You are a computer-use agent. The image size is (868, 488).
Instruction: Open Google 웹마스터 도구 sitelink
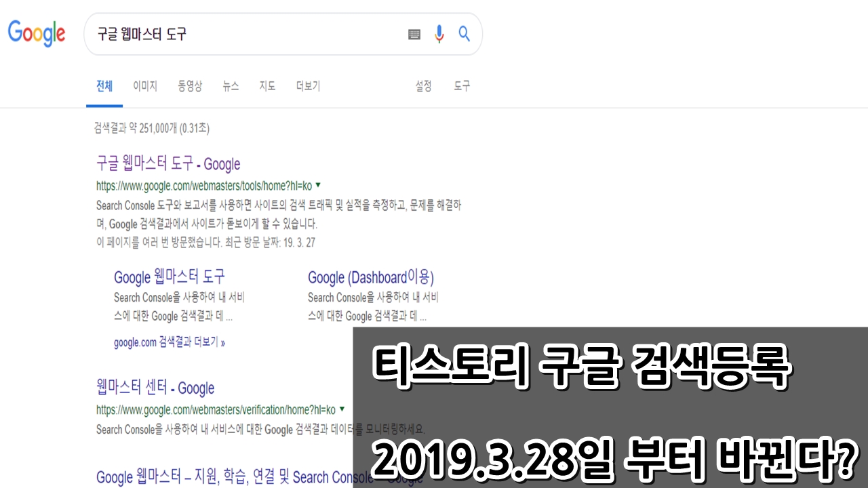[170, 277]
